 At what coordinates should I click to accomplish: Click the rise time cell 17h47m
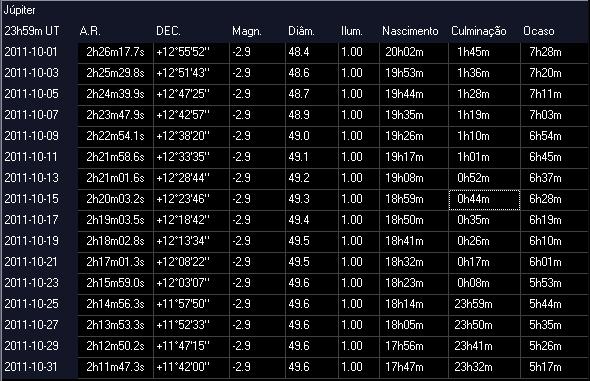[x=414, y=367]
